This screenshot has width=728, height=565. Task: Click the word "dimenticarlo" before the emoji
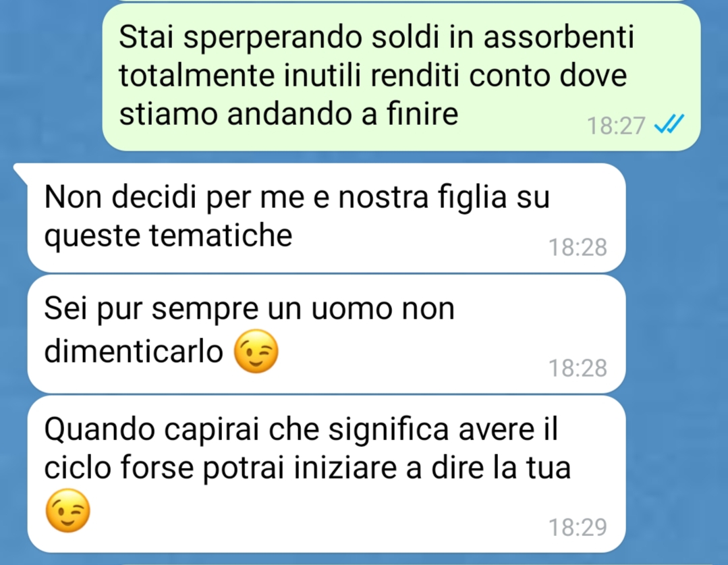click(x=134, y=351)
